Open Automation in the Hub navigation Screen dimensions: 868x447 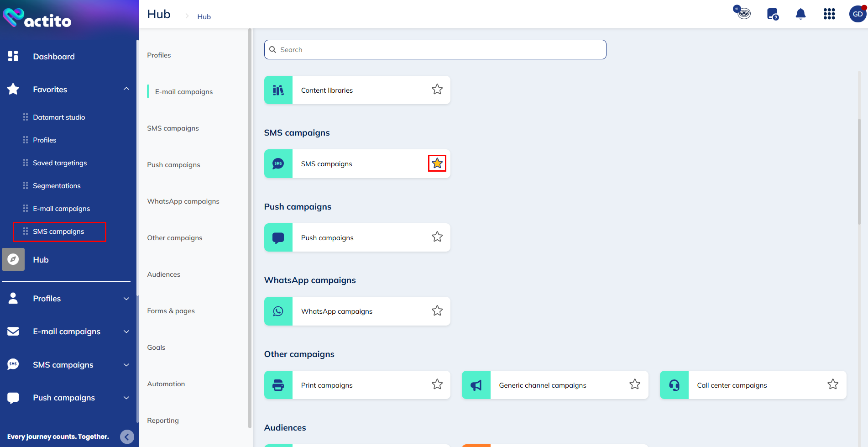coord(166,384)
